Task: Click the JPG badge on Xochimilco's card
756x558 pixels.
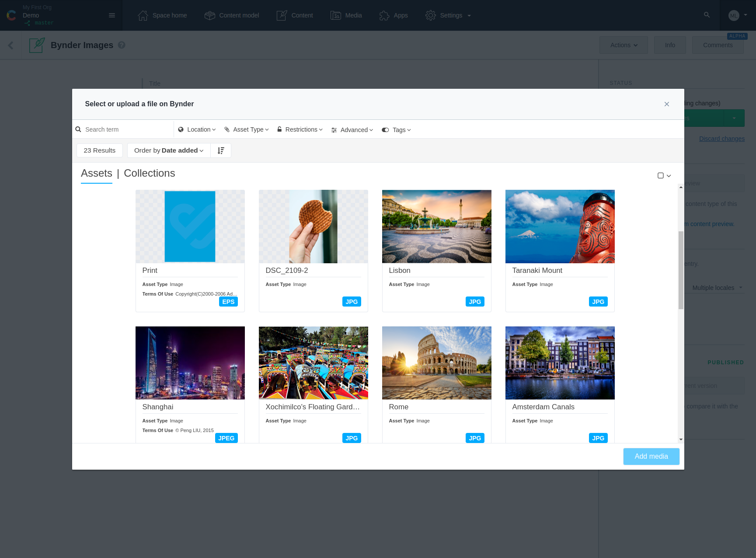Action: pos(352,438)
